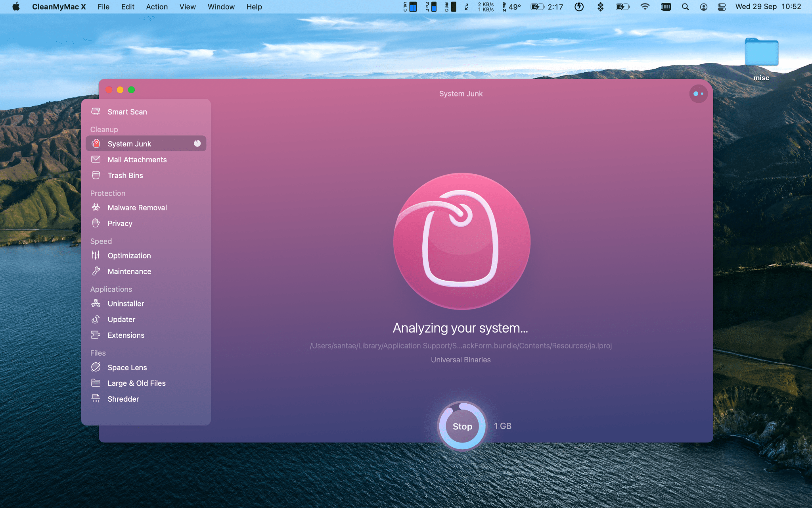Click the battery 2:17 indicator in menu bar
This screenshot has width=812, height=508.
(x=547, y=7)
